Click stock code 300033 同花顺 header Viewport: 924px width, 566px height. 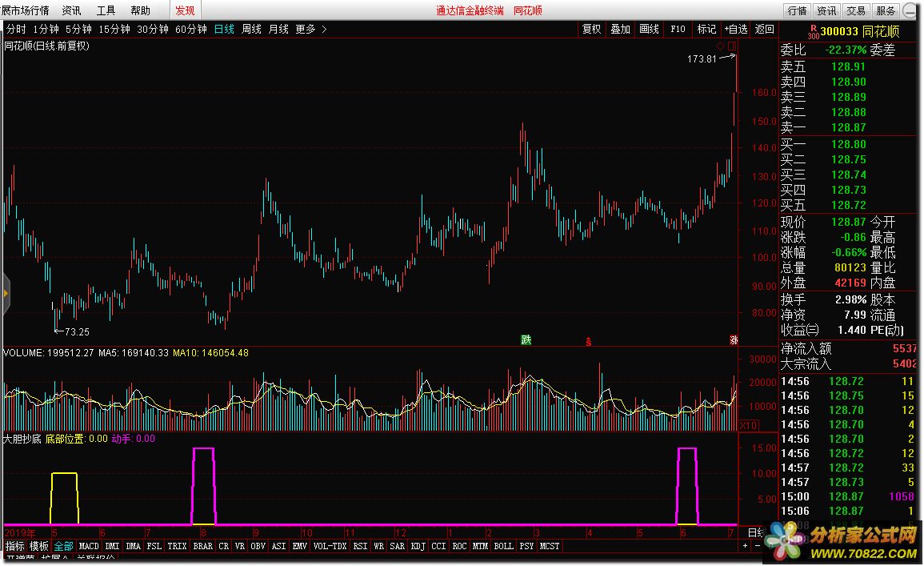coord(860,32)
